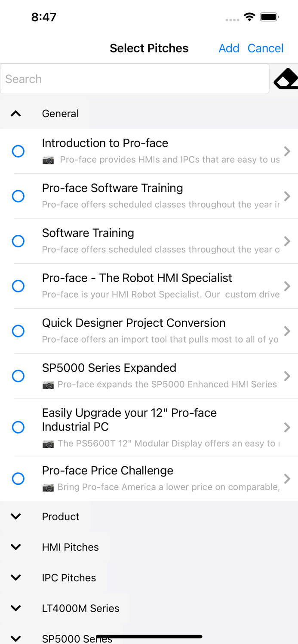The width and height of the screenshot is (298, 644).
Task: Tap the Add button
Action: (x=229, y=48)
